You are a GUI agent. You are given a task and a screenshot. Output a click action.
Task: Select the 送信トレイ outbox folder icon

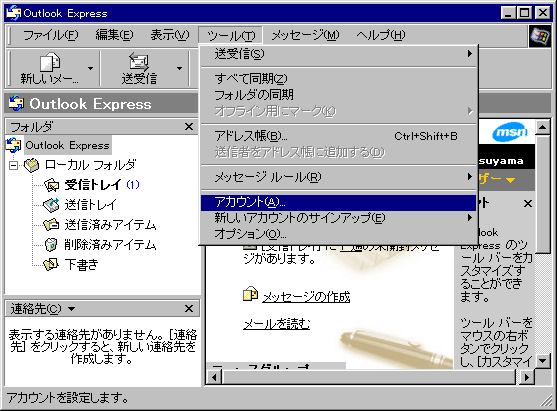(51, 205)
